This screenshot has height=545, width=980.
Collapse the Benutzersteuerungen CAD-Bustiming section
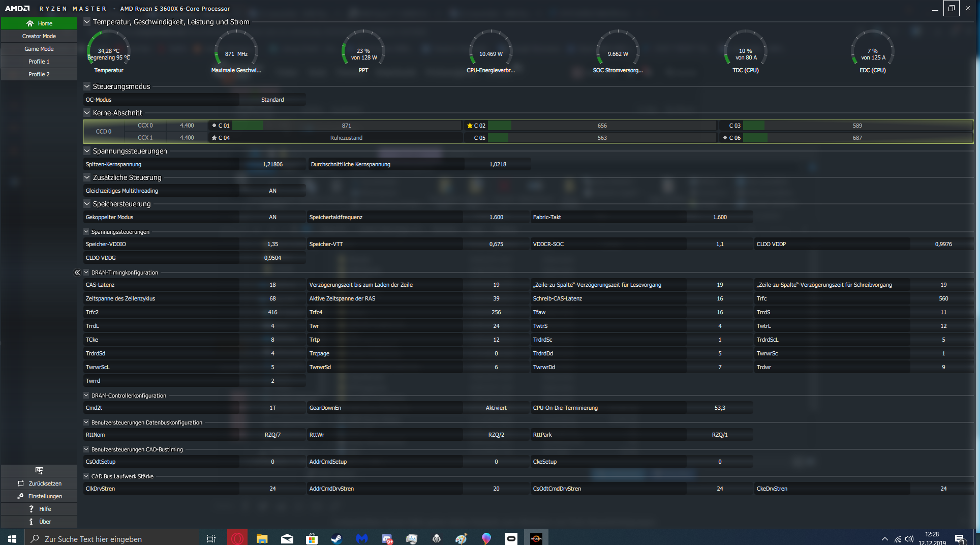click(x=86, y=449)
